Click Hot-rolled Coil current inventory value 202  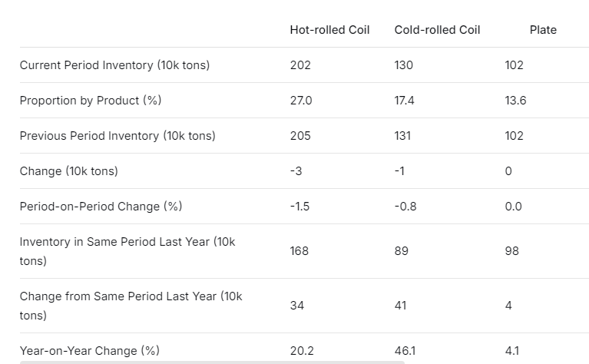tap(300, 65)
